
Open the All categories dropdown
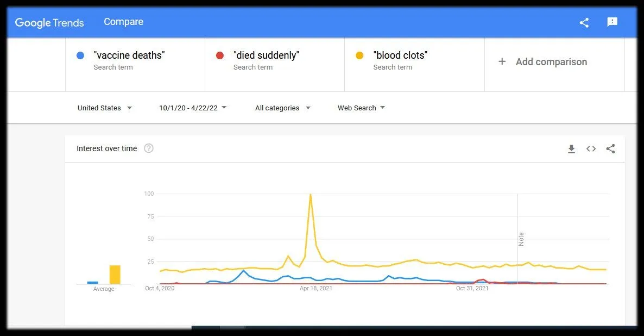[x=283, y=108]
